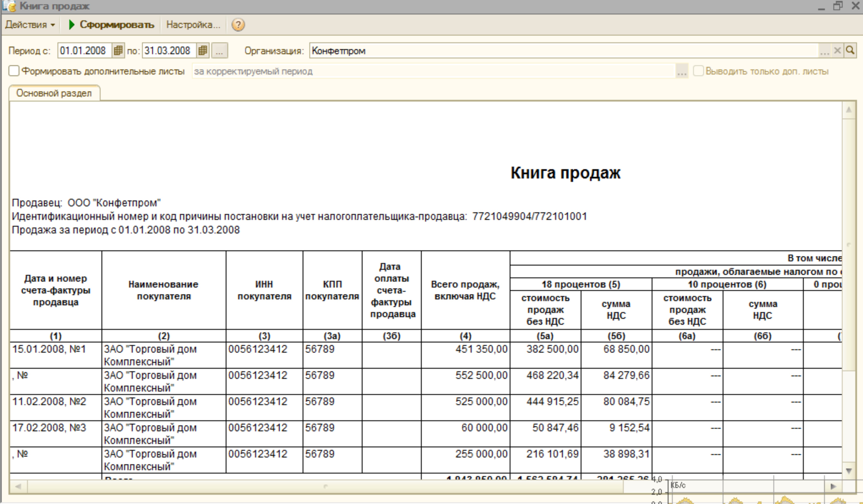Select cell with value 50 847,46

(x=545, y=434)
